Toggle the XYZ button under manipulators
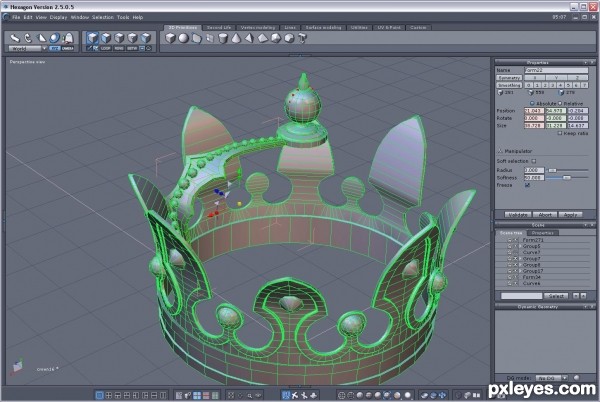This screenshot has height=402, width=600. (55, 49)
